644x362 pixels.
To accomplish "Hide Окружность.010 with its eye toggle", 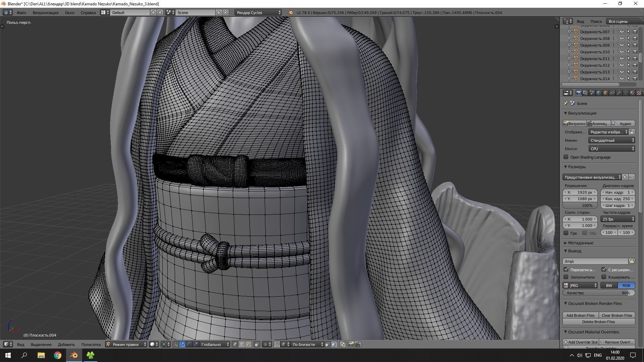I will pos(622,52).
